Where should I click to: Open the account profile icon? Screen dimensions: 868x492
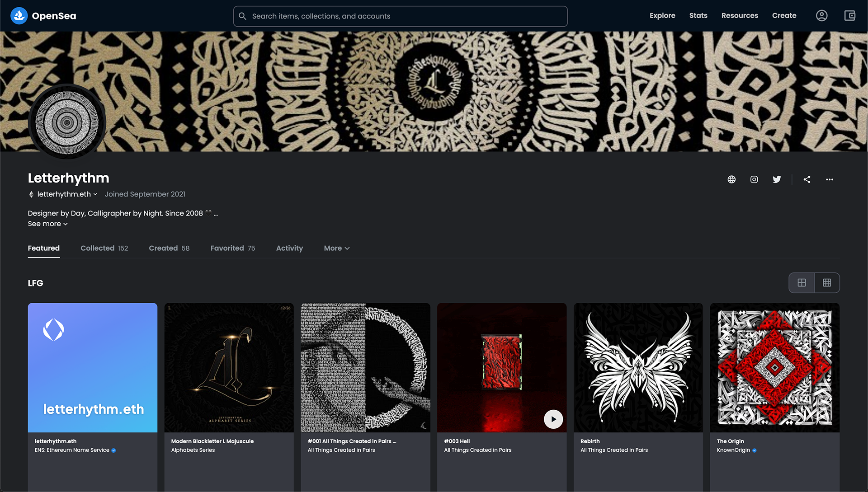coord(821,16)
